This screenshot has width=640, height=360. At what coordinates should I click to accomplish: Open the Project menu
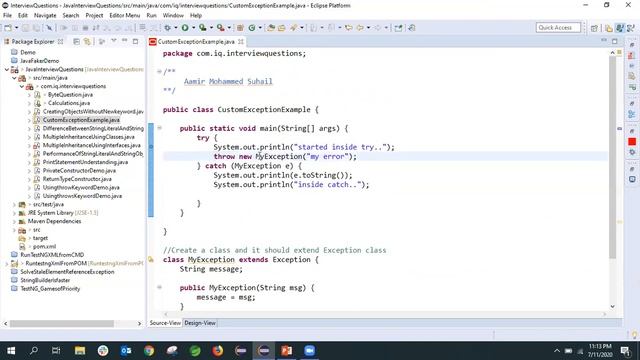[x=94, y=16]
